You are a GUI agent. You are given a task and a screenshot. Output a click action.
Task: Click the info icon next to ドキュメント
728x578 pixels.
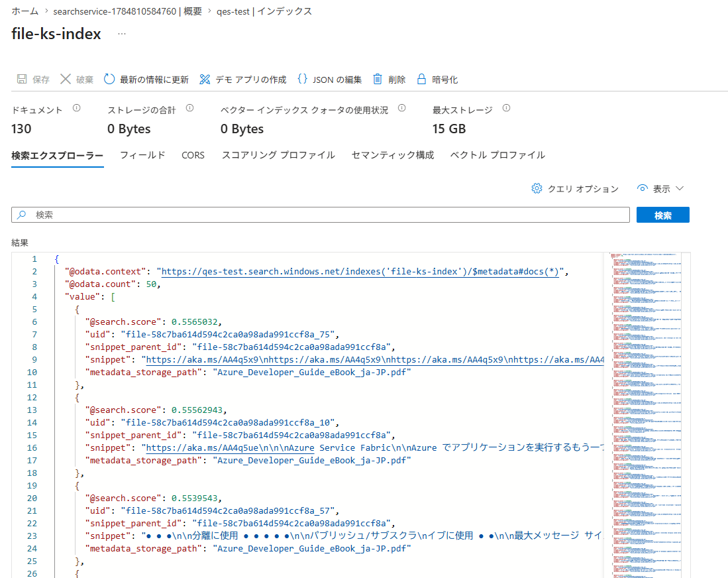77,108
